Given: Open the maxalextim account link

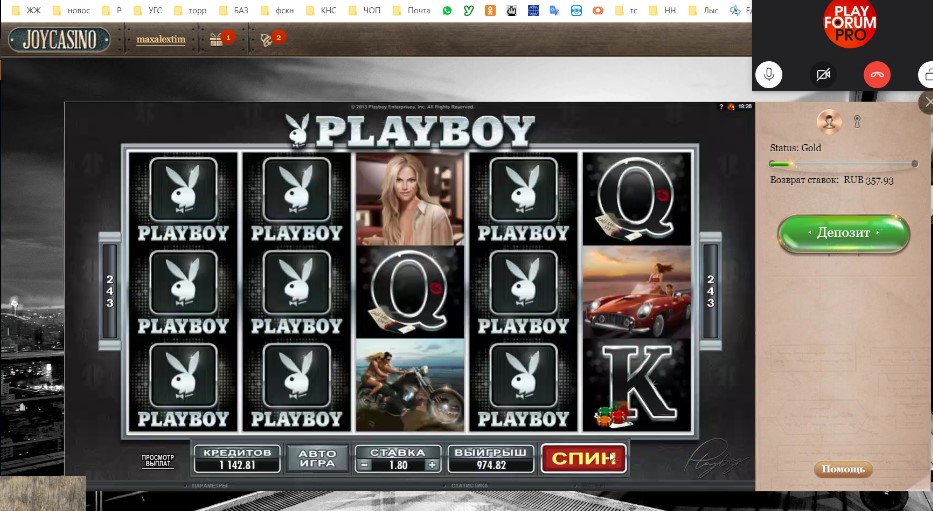Looking at the screenshot, I should coord(161,39).
